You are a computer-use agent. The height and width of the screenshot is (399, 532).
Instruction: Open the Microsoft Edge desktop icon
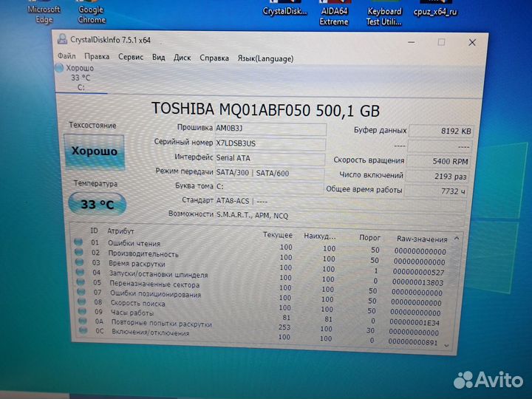(44, 13)
